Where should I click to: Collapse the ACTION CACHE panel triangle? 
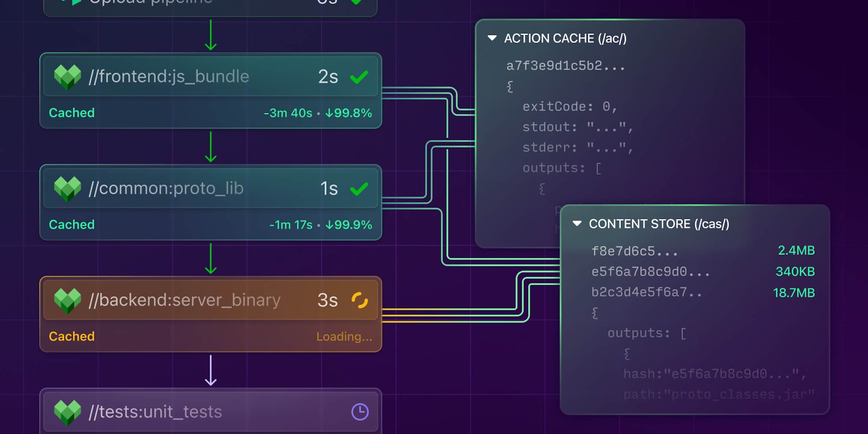tap(492, 38)
